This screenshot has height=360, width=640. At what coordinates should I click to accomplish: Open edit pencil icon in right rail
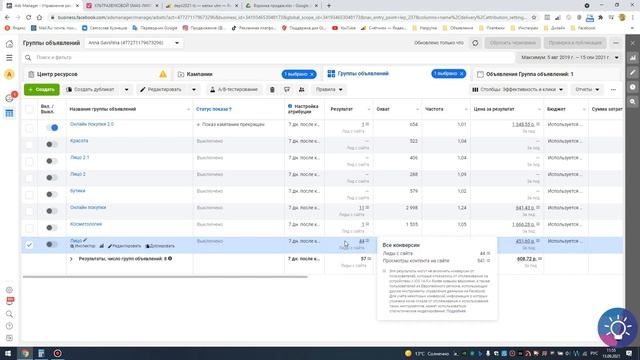click(633, 73)
